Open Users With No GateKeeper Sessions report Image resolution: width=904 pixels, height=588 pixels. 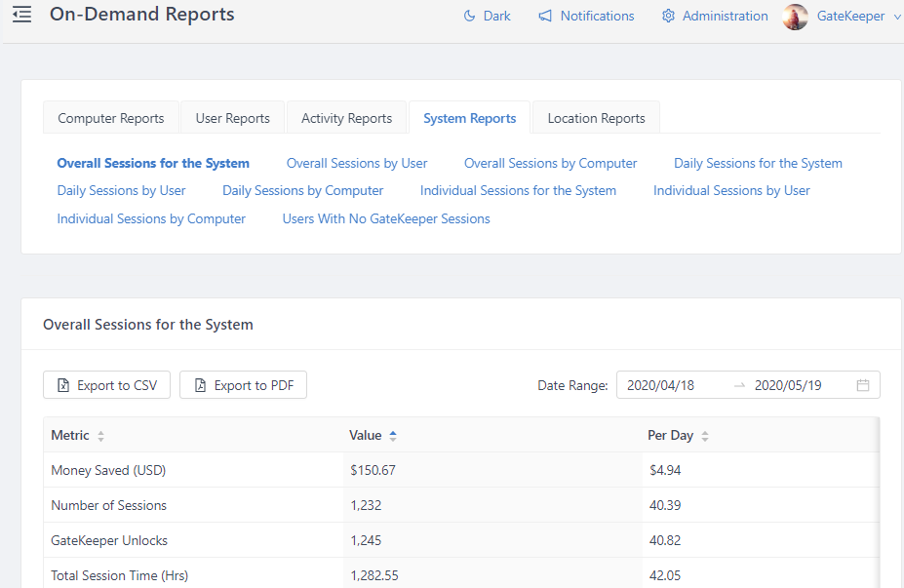tap(385, 218)
